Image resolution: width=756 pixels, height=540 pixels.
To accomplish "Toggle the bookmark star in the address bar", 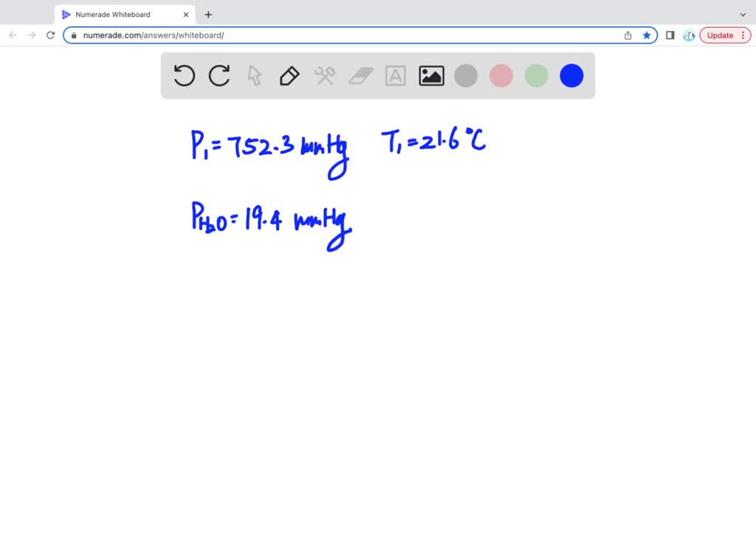I will point(646,35).
